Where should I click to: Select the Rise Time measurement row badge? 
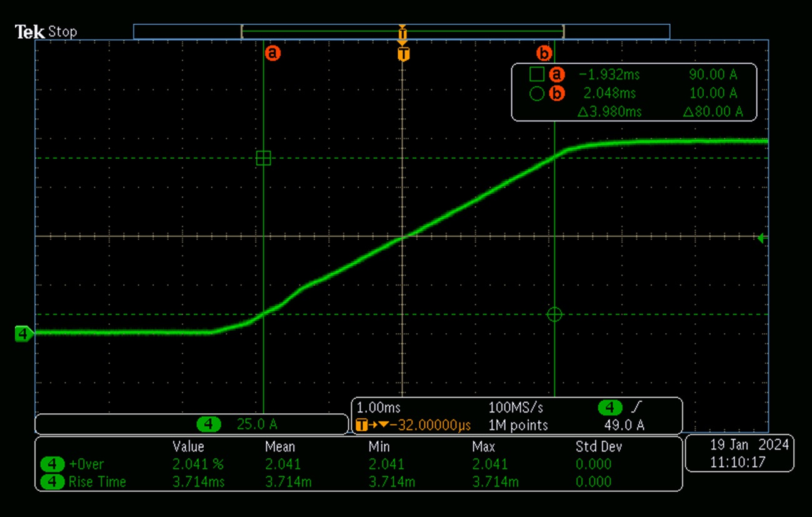tap(53, 482)
